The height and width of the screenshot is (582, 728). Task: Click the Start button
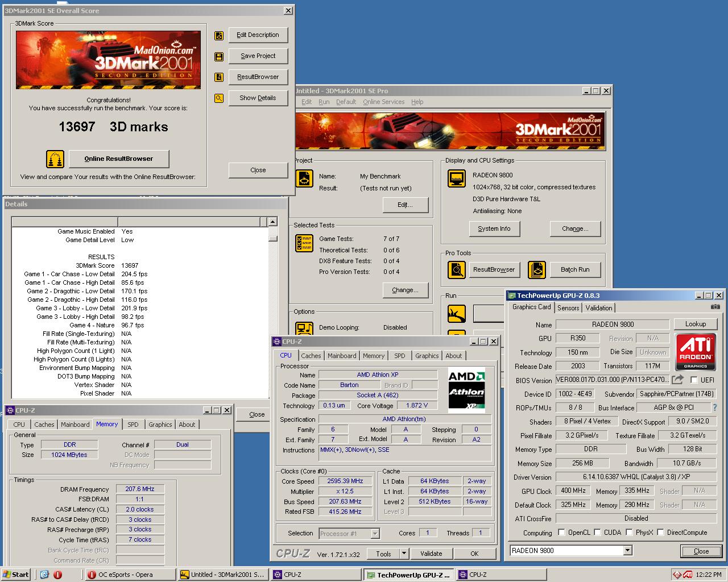[x=16, y=575]
